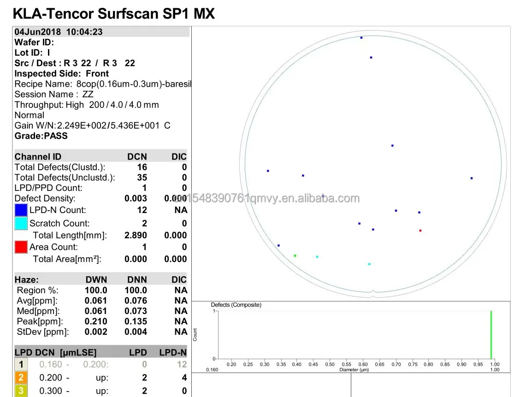Click Defect Density DCN value 0.003
This screenshot has width=532, height=397.
pos(136,198)
